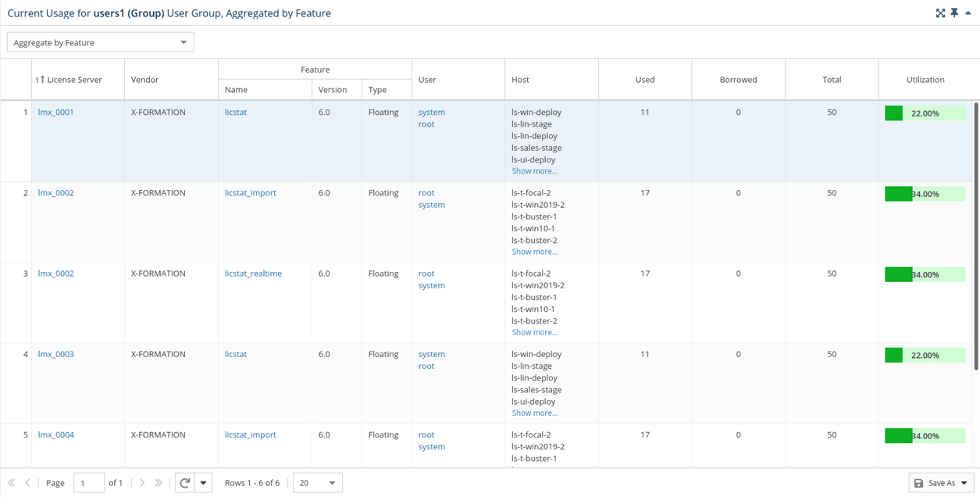Show more hosts for licstat_import row 2
The width and height of the screenshot is (980, 497).
[535, 252]
